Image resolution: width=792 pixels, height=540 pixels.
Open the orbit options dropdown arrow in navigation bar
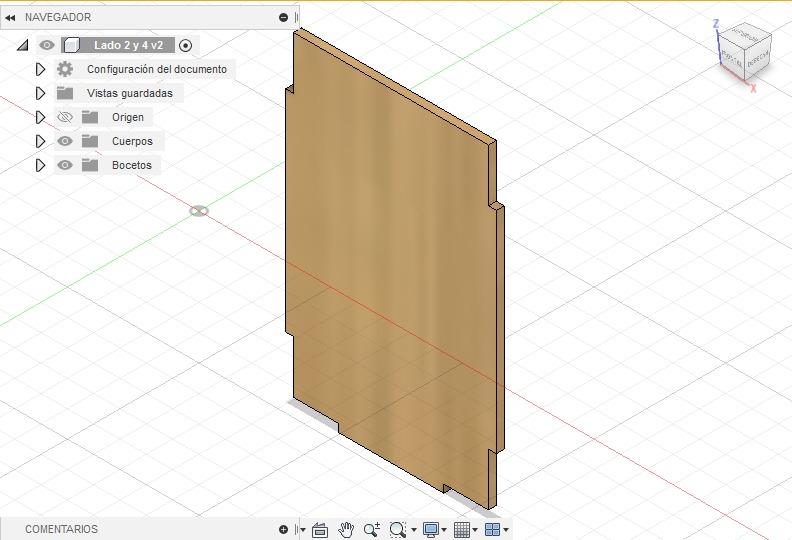303,530
